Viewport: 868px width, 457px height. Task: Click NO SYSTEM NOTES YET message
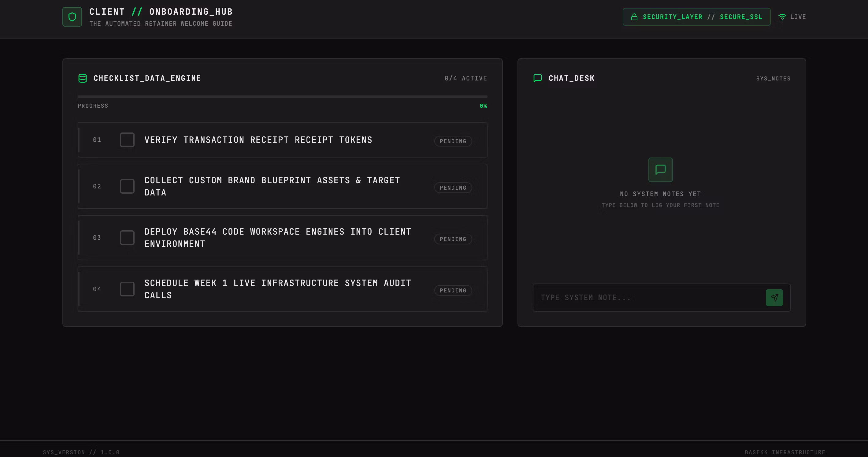pyautogui.click(x=660, y=194)
